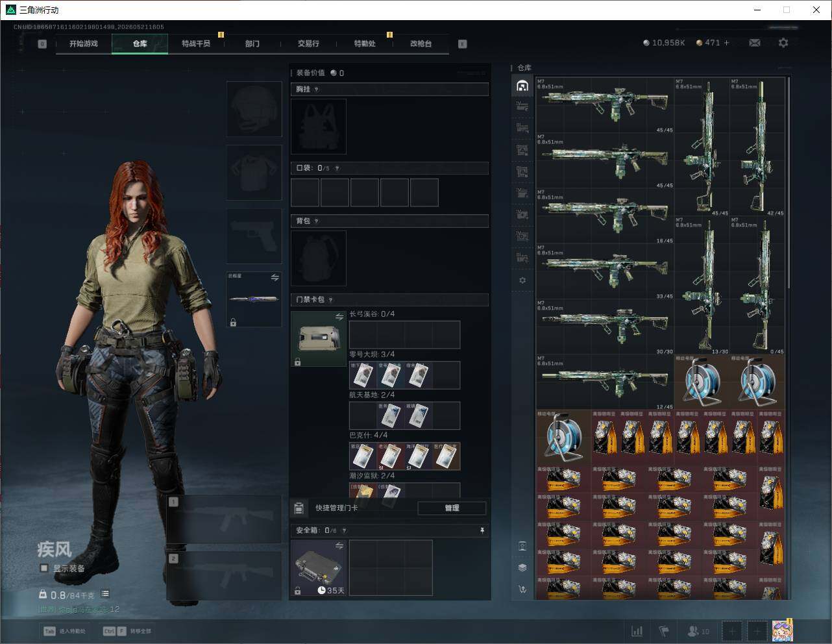Click the 管理 button for keycards

452,508
